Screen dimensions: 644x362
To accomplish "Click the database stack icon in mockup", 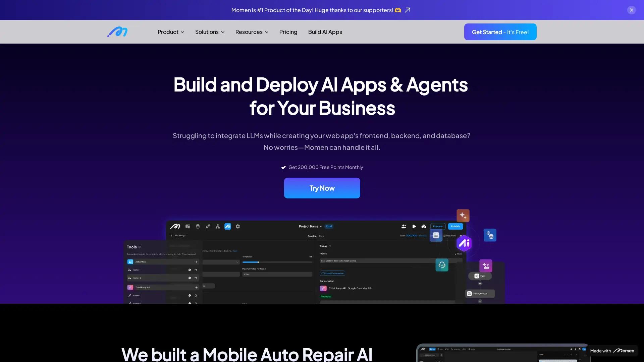I will tap(198, 227).
